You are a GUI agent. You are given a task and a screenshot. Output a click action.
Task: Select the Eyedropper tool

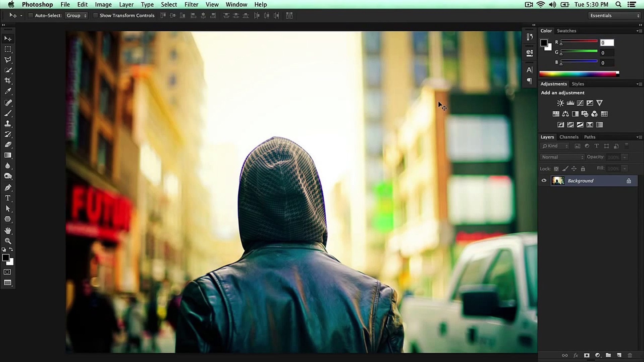8,91
